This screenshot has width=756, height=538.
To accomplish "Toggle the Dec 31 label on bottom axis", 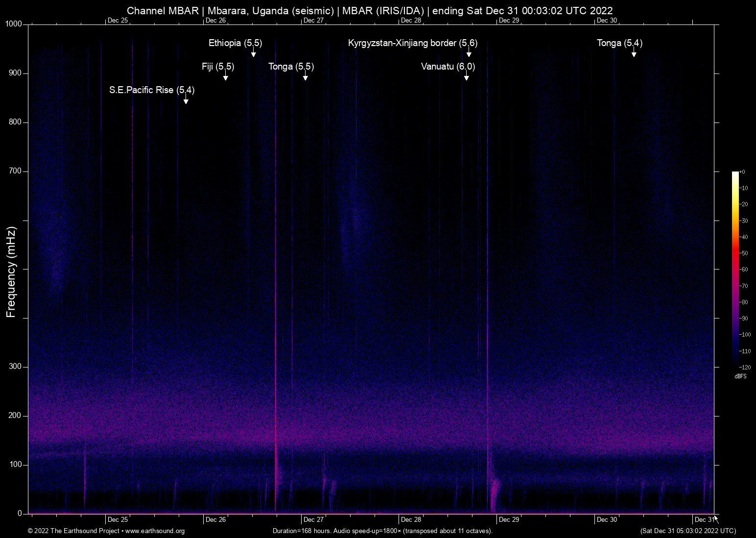I will pyautogui.click(x=704, y=519).
